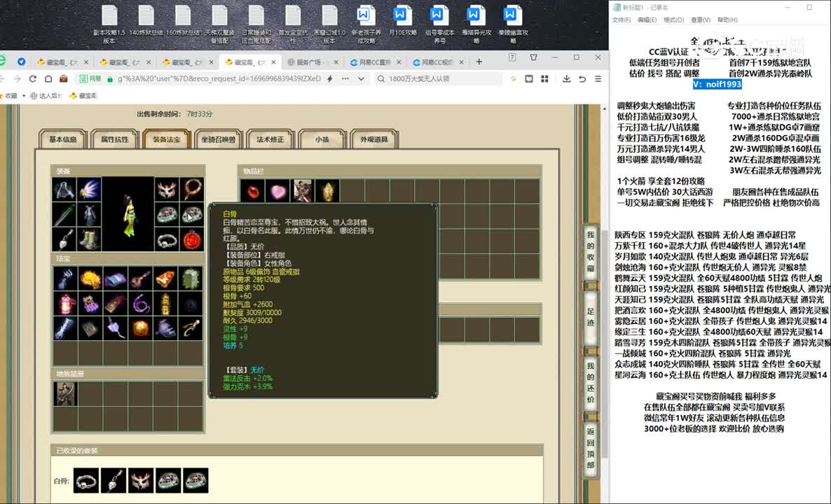Screen dimensions: 831x504
Task: Select the red gem in the inventory bar
Action: click(252, 191)
